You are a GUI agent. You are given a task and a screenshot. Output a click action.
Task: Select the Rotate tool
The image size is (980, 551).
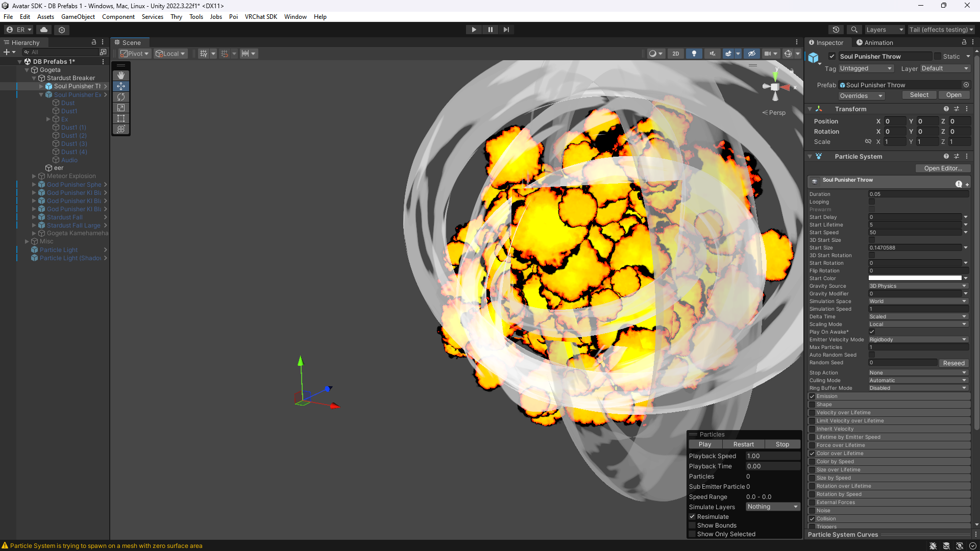coord(121,97)
